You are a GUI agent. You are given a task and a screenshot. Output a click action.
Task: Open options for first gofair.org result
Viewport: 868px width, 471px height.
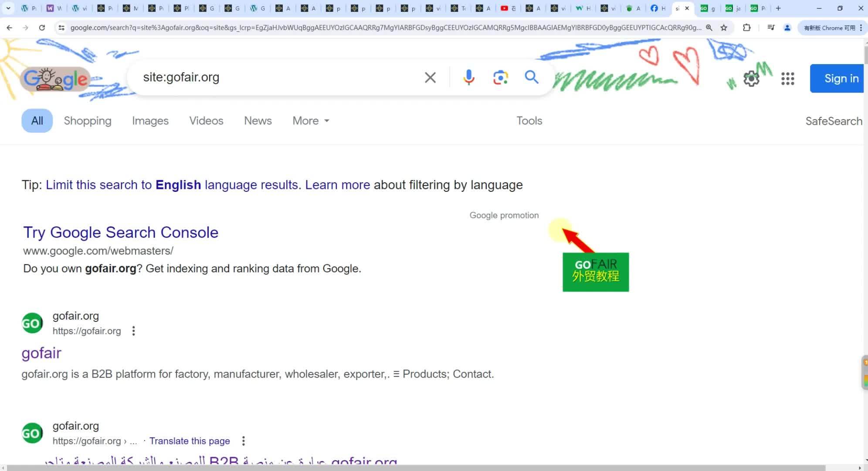coord(134,331)
